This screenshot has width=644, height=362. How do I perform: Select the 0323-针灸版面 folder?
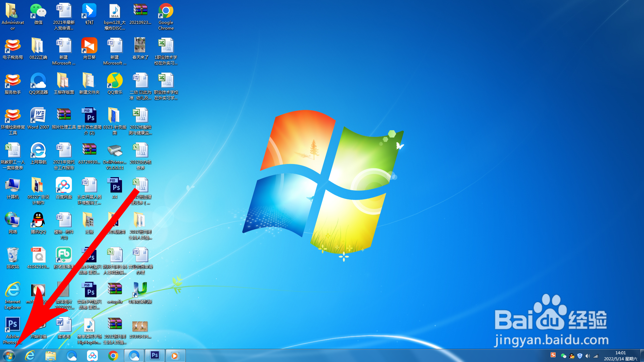[x=115, y=121]
